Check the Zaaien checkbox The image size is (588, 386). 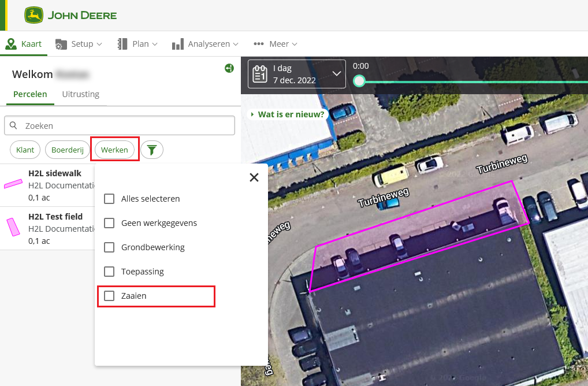(x=109, y=296)
